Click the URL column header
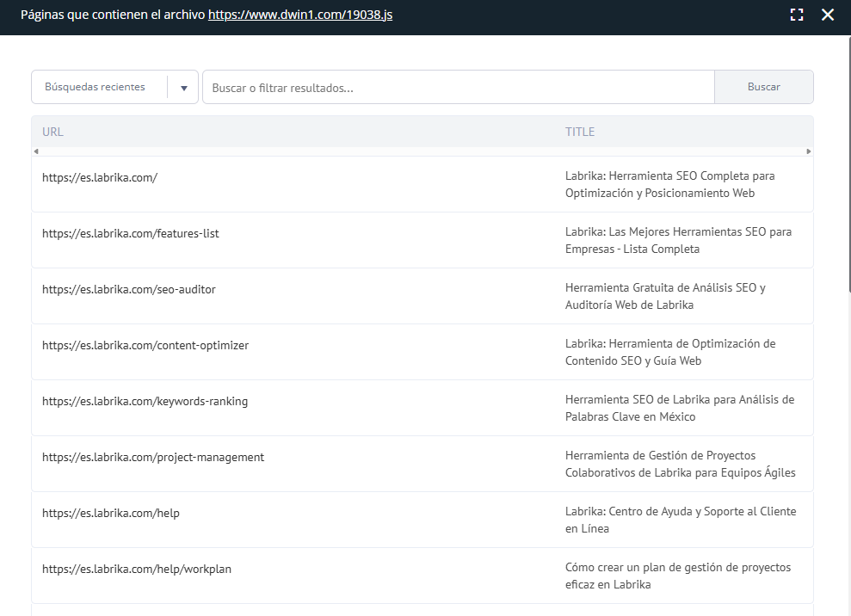Image resolution: width=851 pixels, height=616 pixels. point(52,132)
